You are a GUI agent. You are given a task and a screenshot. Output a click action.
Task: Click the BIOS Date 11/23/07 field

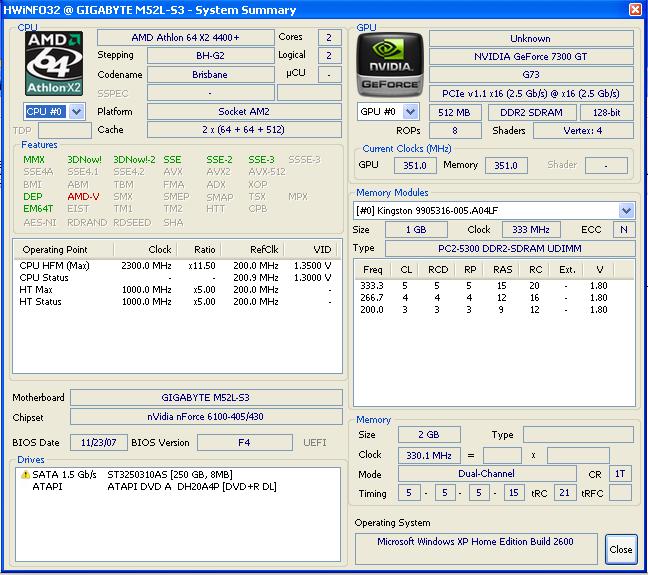(x=98, y=443)
